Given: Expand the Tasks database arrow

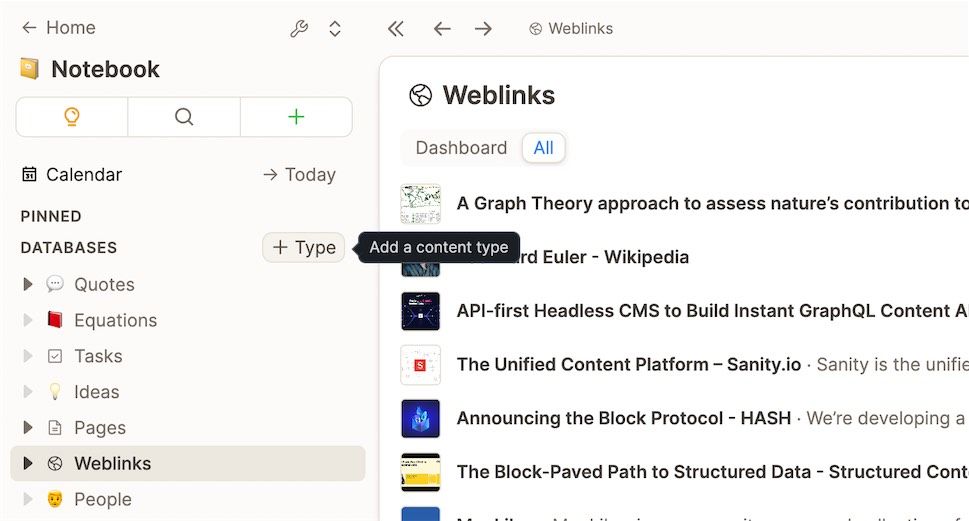Looking at the screenshot, I should click(28, 357).
